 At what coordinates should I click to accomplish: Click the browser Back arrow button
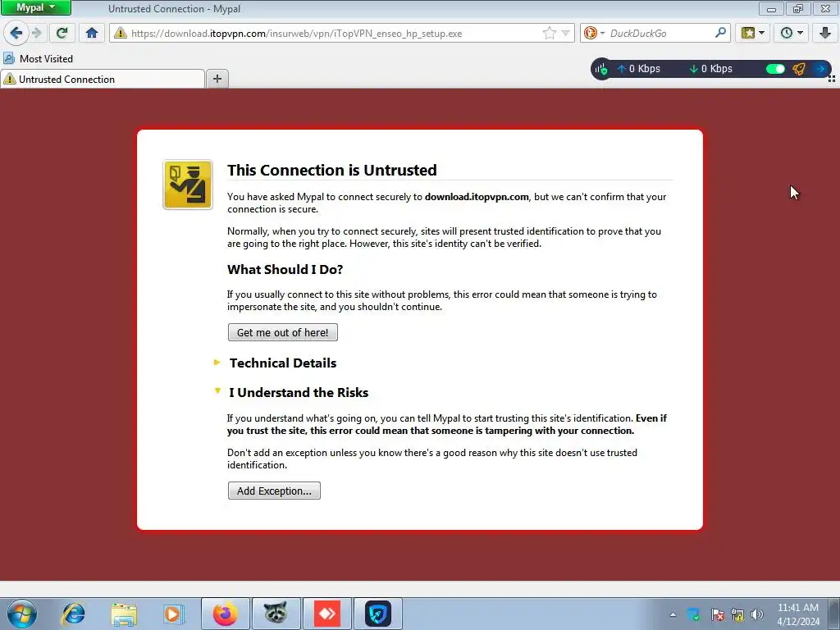(16, 33)
